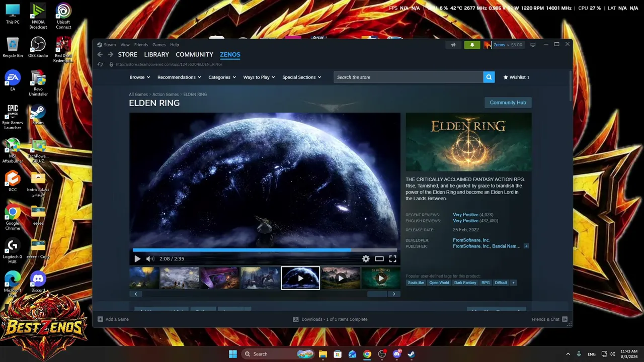Select the Ubisoft Connect desktop icon
644x362 pixels.
coord(63,16)
